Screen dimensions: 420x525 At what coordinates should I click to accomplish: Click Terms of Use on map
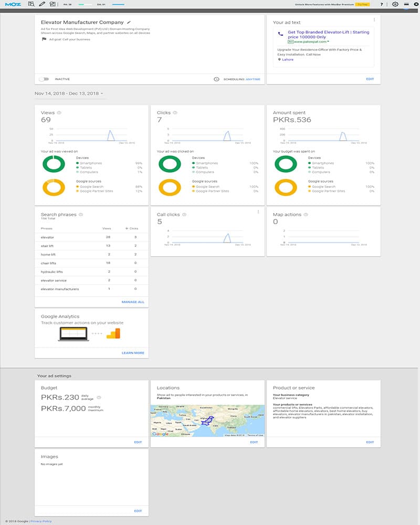[255, 435]
